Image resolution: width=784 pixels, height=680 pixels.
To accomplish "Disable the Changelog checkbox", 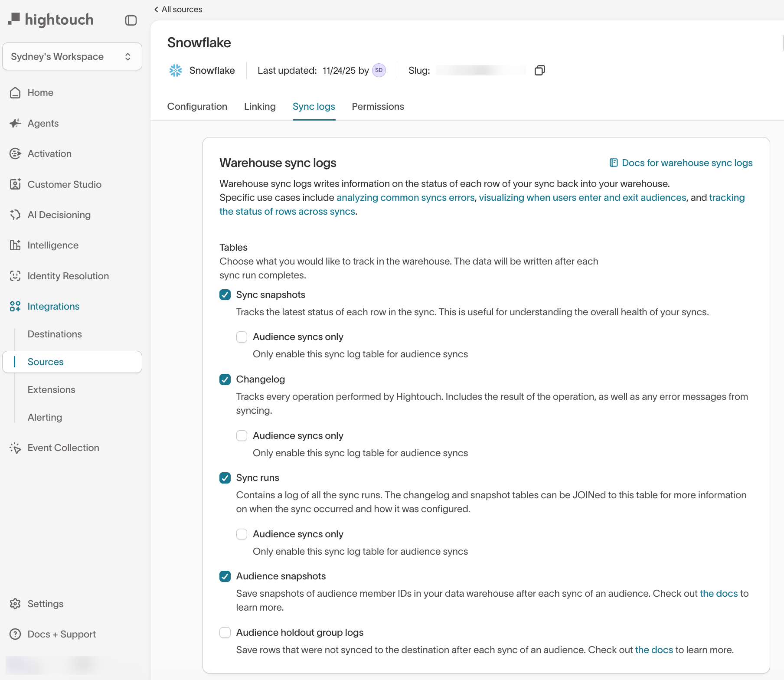I will (225, 379).
